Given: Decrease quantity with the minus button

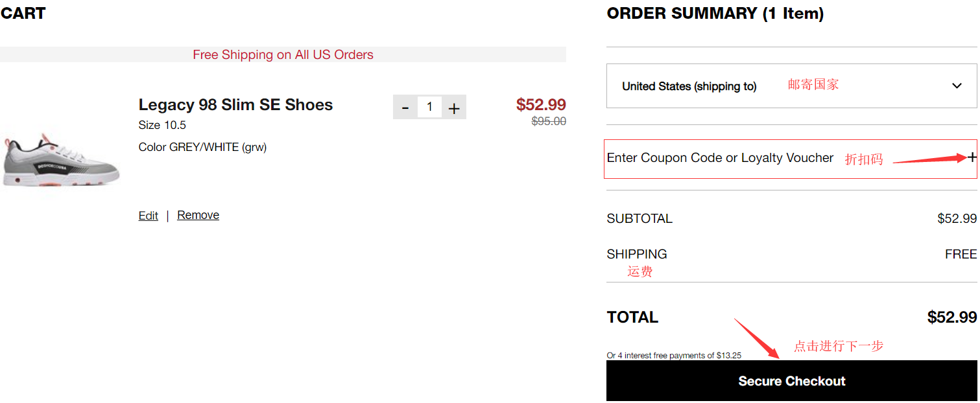Looking at the screenshot, I should coord(405,108).
